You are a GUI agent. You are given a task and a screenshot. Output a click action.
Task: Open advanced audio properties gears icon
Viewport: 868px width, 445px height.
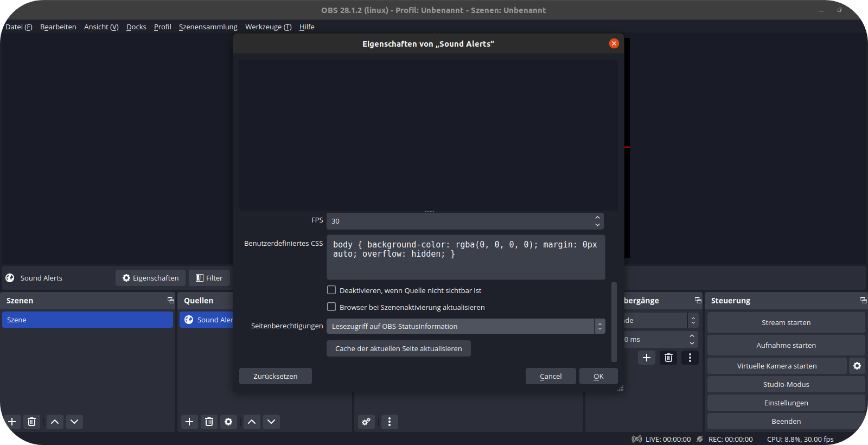coord(366,422)
